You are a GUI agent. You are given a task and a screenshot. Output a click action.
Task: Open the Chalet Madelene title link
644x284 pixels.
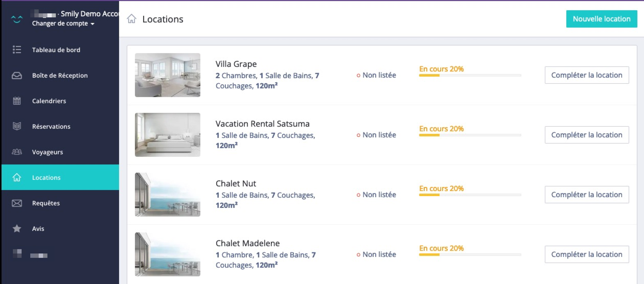coord(247,243)
